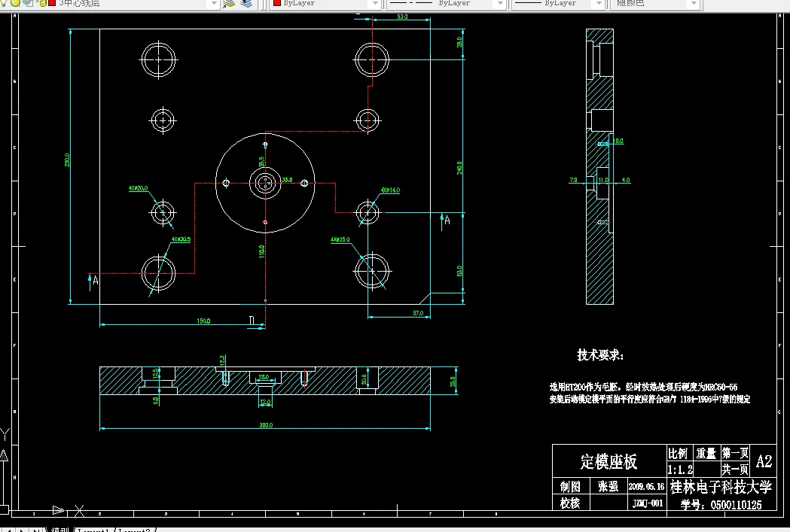The width and height of the screenshot is (790, 532).
Task: Expand the layer list dropdown arrow
Action: pos(214,4)
